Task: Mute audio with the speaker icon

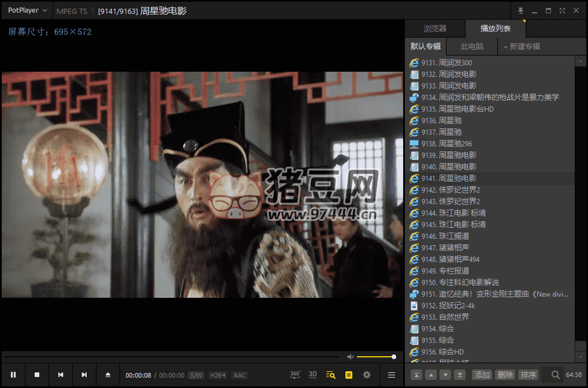Action: tap(350, 357)
